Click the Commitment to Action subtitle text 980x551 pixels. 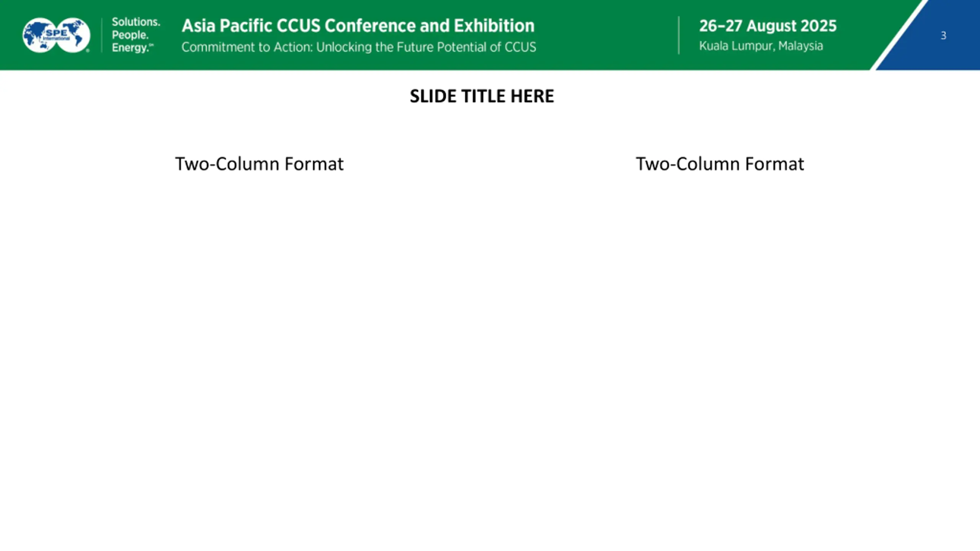point(359,47)
